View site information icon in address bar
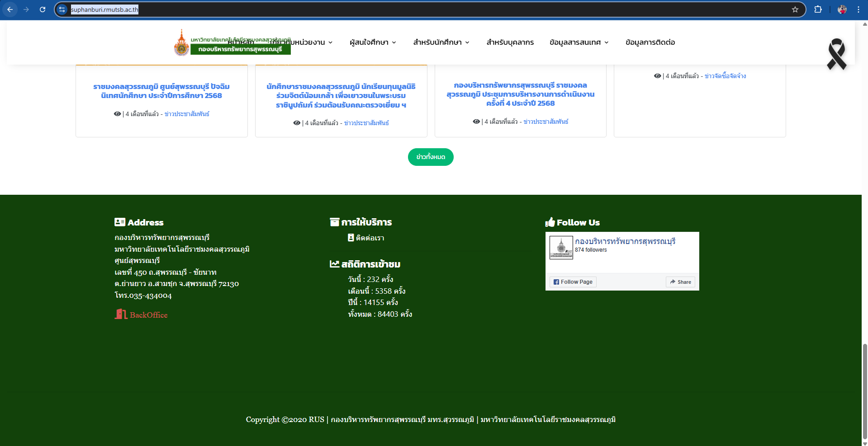 coord(62,9)
